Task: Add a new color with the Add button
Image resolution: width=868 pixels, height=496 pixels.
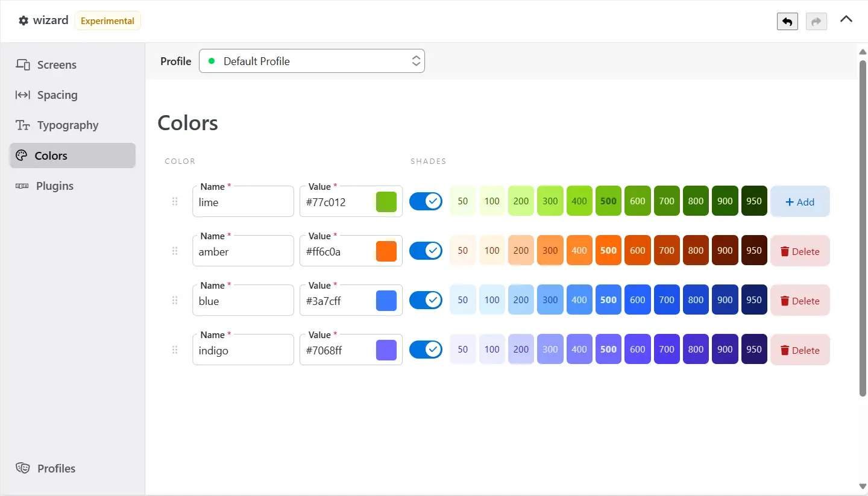Action: [x=800, y=201]
